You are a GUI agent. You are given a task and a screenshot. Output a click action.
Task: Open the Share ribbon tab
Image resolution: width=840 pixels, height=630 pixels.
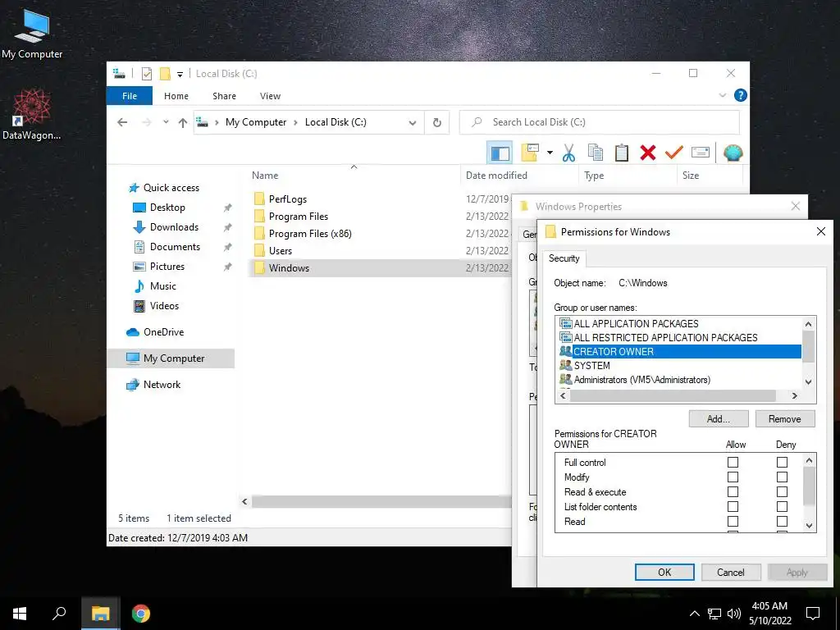point(224,96)
